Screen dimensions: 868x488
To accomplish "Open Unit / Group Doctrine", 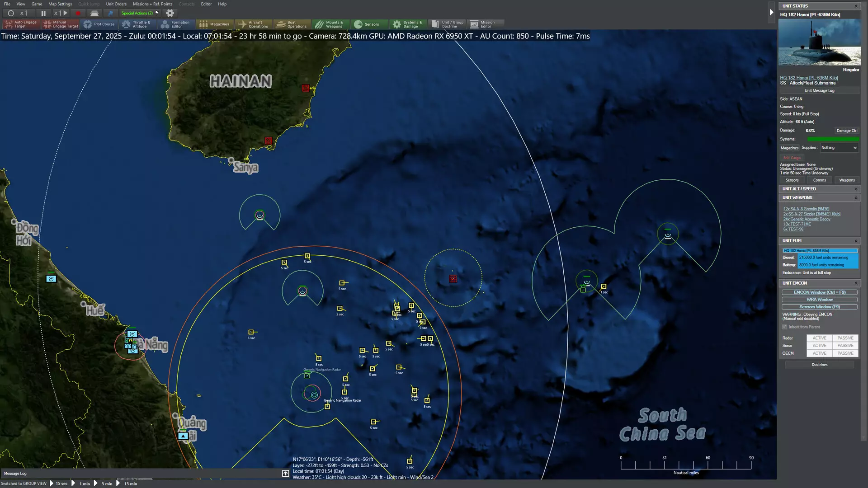I will point(447,24).
